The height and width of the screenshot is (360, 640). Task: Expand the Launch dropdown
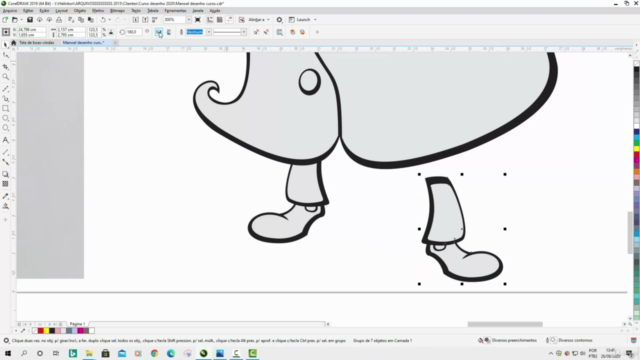[315, 20]
